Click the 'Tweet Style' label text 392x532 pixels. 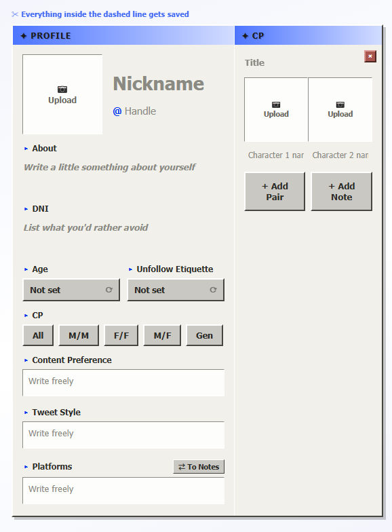56,413
